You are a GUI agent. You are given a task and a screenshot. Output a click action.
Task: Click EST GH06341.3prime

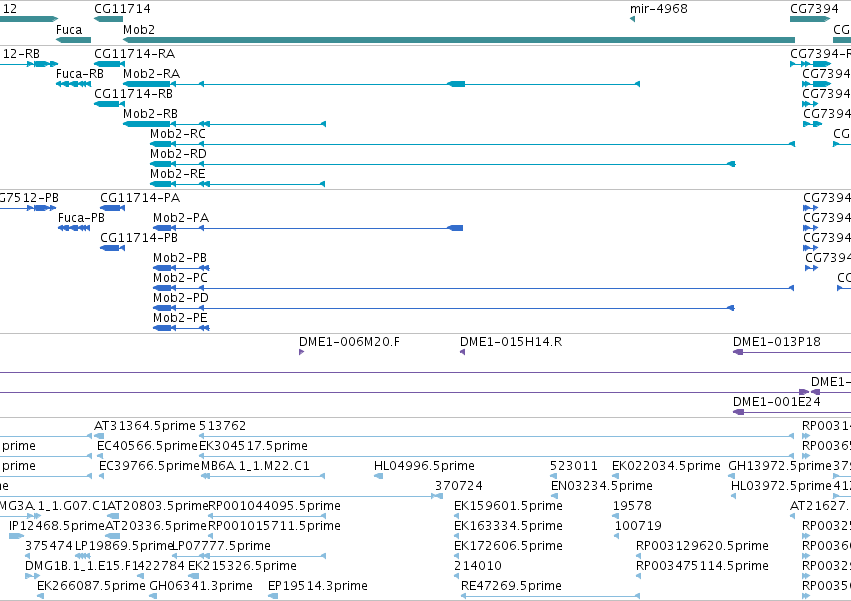tap(153, 596)
